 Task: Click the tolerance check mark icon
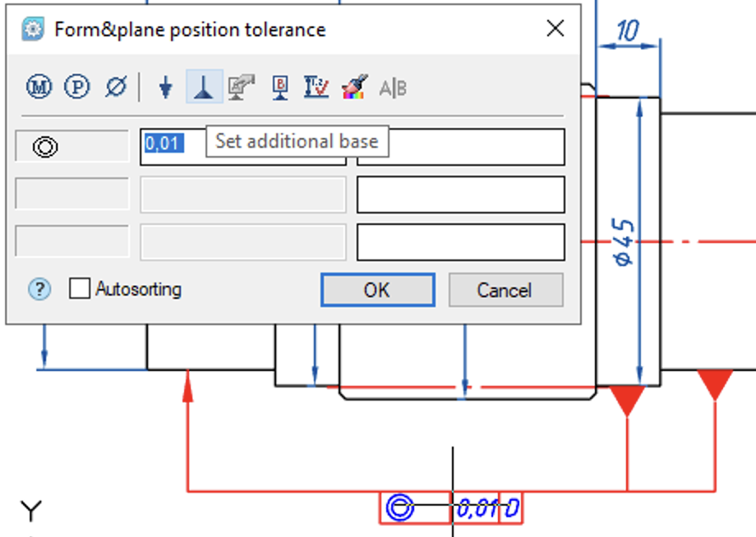click(316, 87)
